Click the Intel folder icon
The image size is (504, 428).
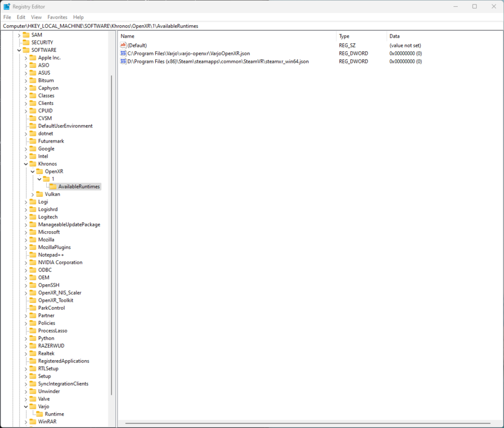click(x=33, y=156)
